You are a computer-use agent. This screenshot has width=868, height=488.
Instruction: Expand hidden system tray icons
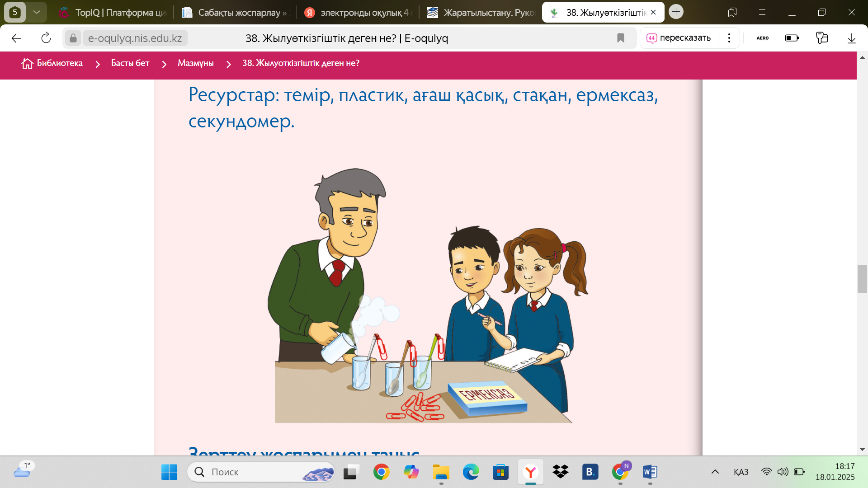[x=715, y=472]
